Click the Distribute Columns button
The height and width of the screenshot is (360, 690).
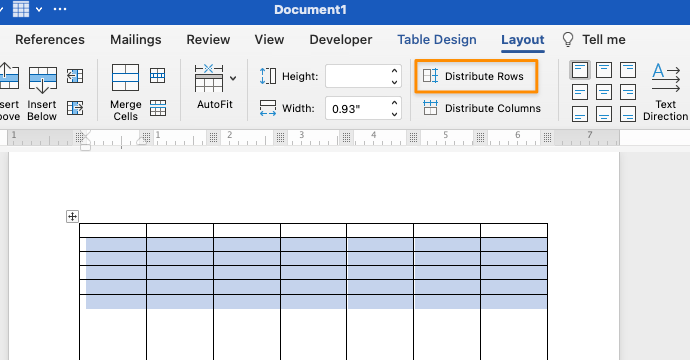pos(482,108)
